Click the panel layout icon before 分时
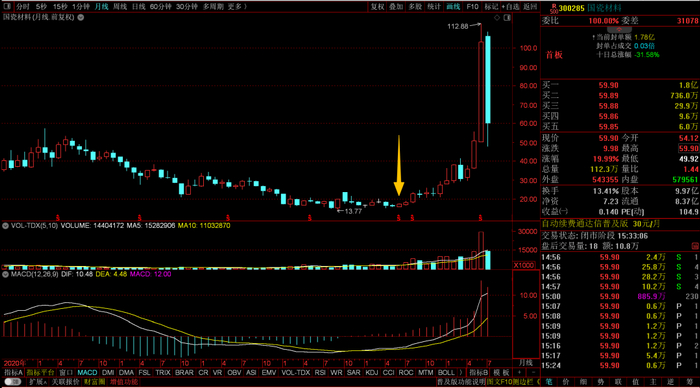The height and width of the screenshot is (388, 700). coord(7,7)
